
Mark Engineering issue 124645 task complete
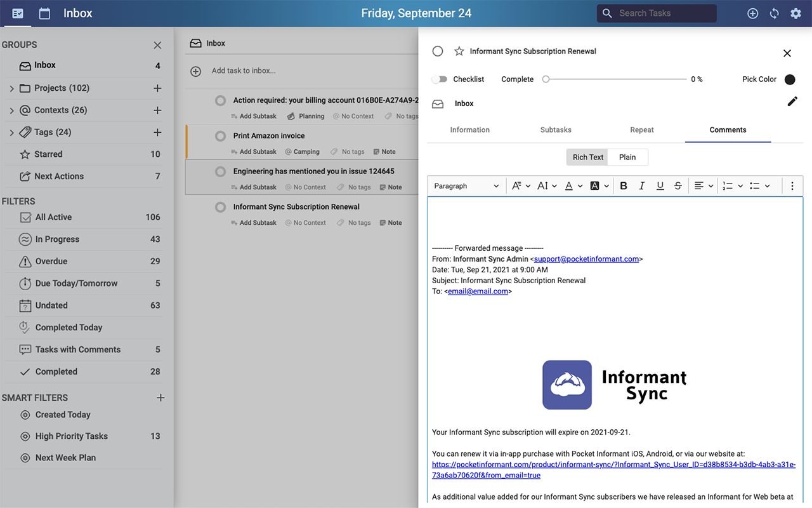point(220,171)
